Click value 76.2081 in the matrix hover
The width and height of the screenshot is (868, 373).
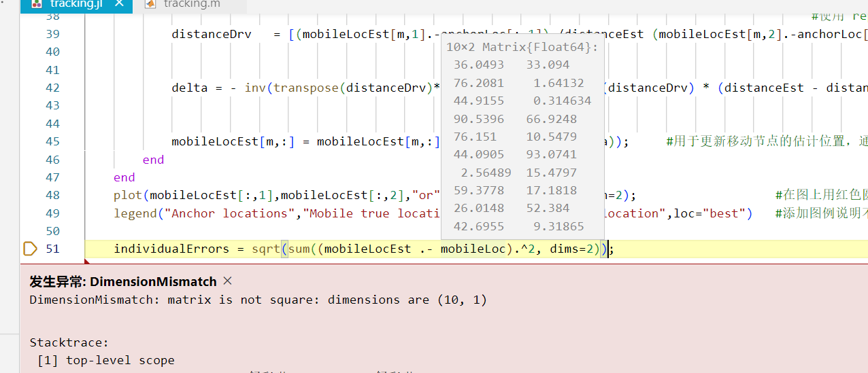pyautogui.click(x=479, y=83)
